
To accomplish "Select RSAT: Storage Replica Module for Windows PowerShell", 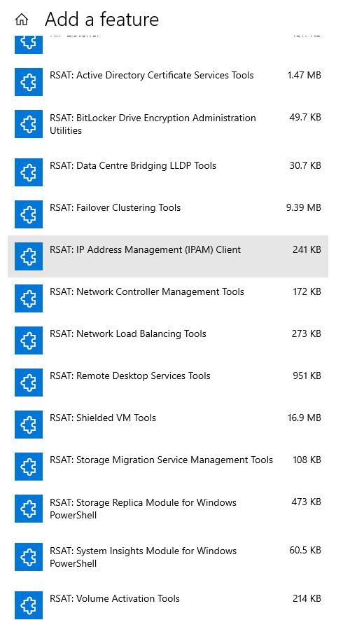I will (x=168, y=511).
